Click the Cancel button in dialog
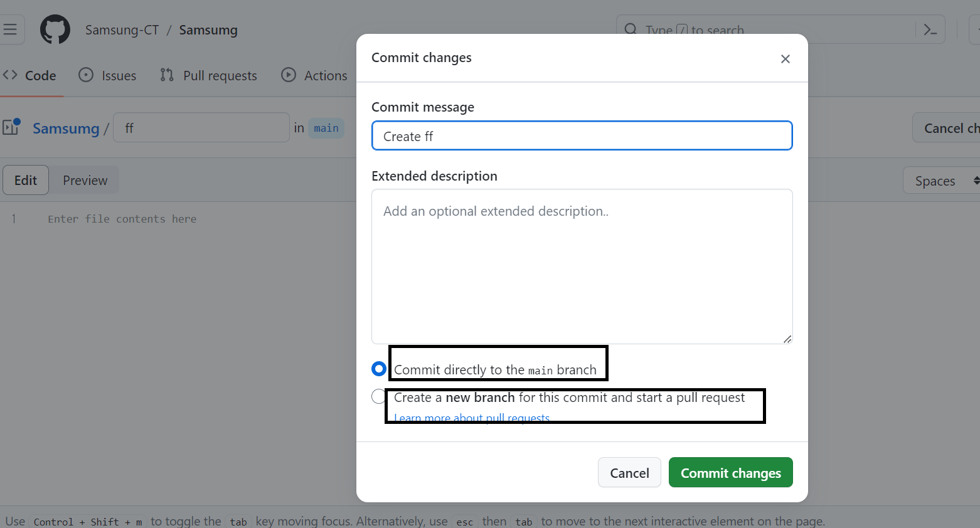The image size is (980, 528). point(629,473)
